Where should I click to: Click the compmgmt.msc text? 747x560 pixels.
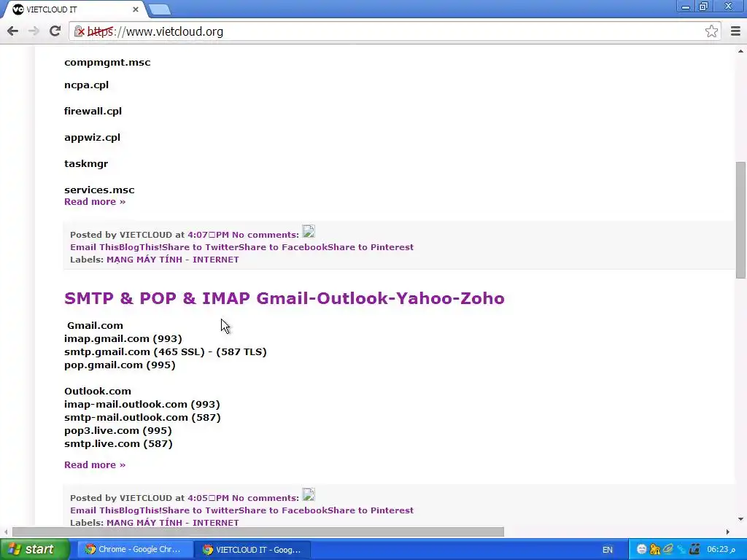click(107, 63)
